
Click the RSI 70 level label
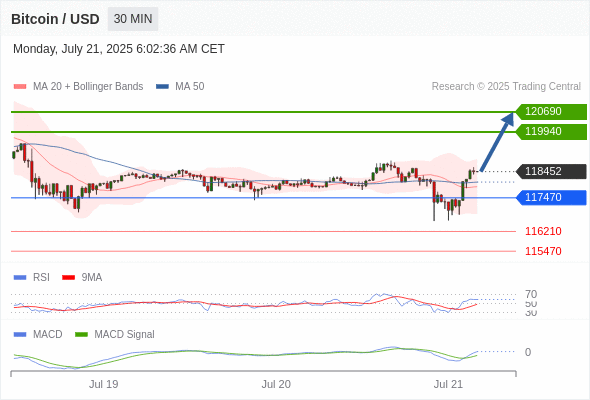531,294
